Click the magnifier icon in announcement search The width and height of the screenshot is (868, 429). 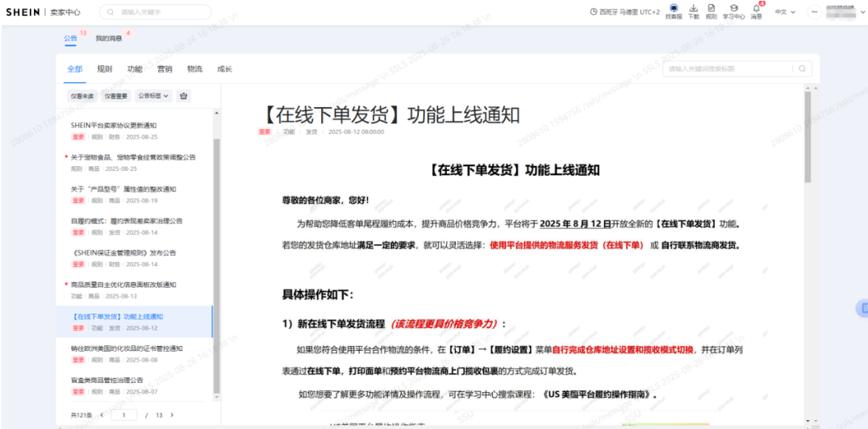click(x=802, y=69)
